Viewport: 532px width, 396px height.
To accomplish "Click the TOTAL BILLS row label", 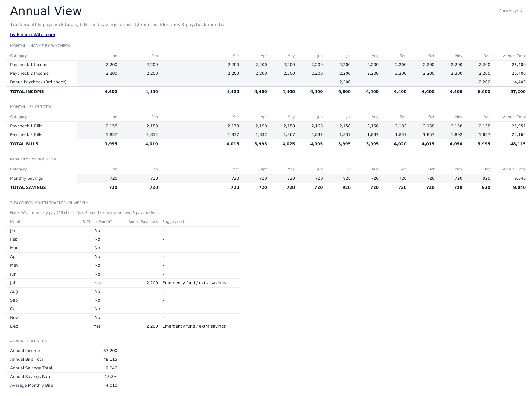I will 24,144.
